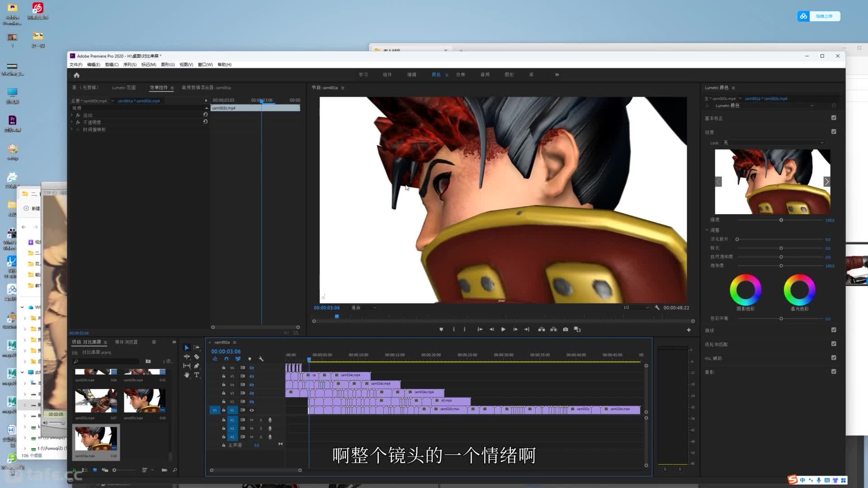
Task: Select the Pen tool
Action: [197, 366]
